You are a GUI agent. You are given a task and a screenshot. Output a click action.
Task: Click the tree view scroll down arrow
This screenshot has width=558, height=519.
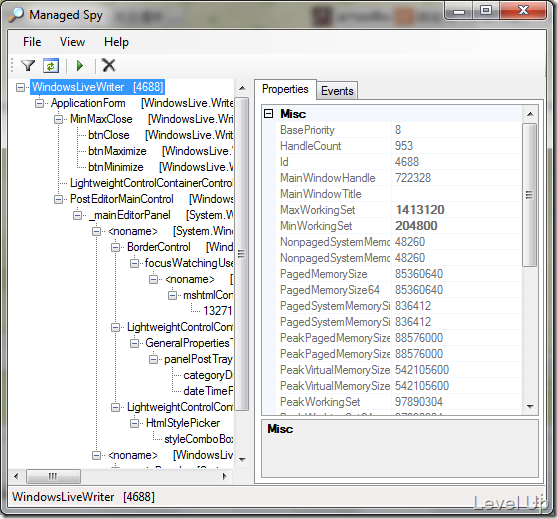pos(242,460)
